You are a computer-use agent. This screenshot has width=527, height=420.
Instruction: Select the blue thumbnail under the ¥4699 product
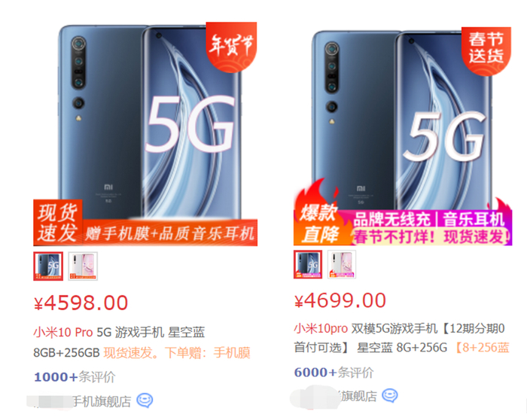click(x=308, y=264)
